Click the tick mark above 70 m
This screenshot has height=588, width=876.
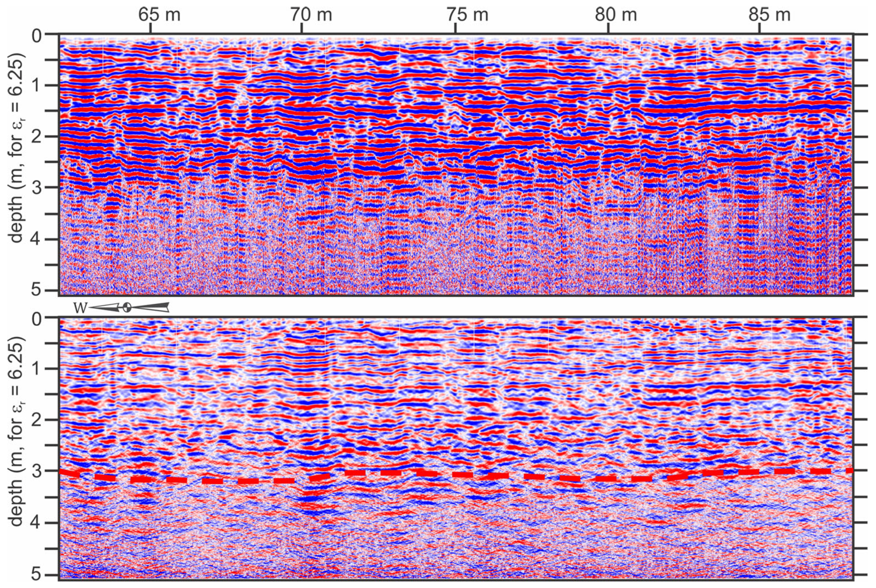(302, 29)
